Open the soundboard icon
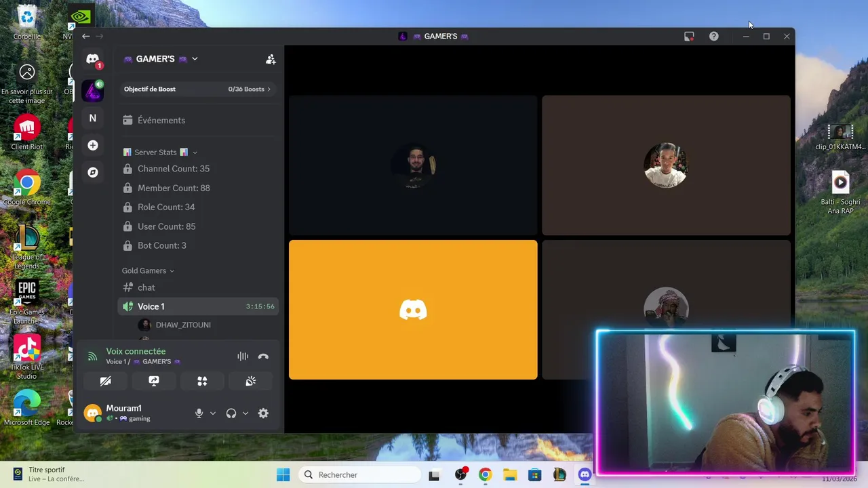 [x=250, y=381]
